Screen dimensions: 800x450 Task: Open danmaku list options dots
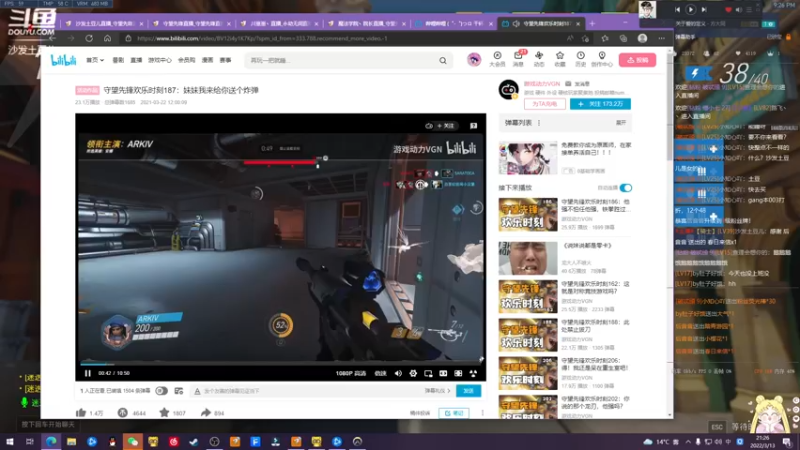click(539, 123)
